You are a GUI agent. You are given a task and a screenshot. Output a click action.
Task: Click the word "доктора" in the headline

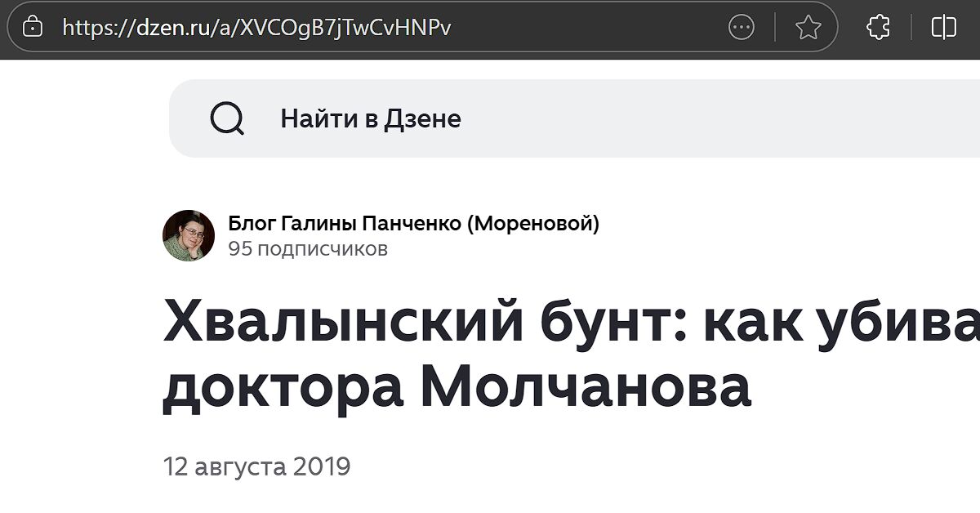(x=282, y=388)
